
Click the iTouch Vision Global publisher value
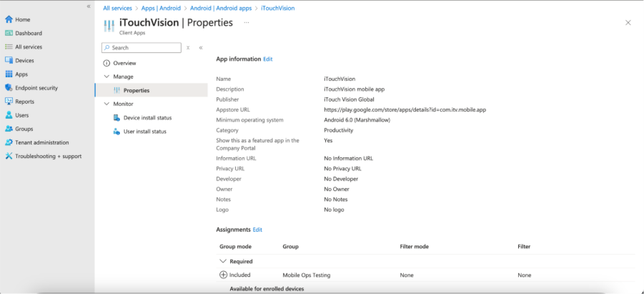coord(349,99)
